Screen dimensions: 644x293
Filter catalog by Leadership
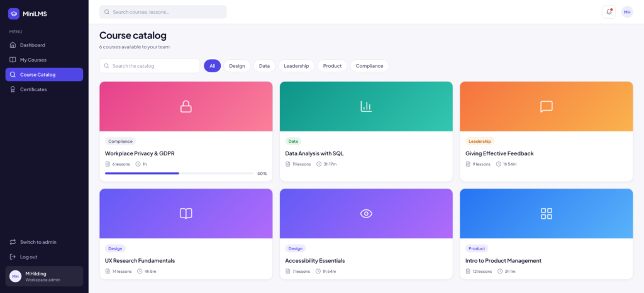297,65
